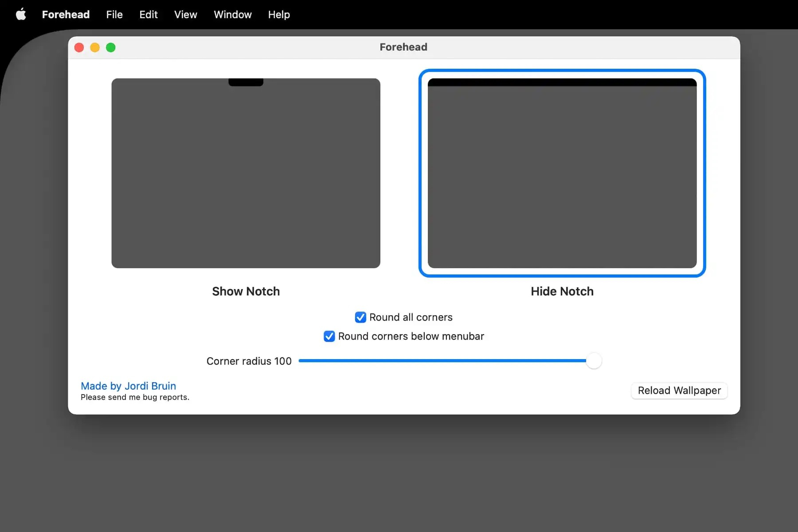Uncheck Round all corners checkbox
This screenshot has height=532, width=798.
[360, 317]
